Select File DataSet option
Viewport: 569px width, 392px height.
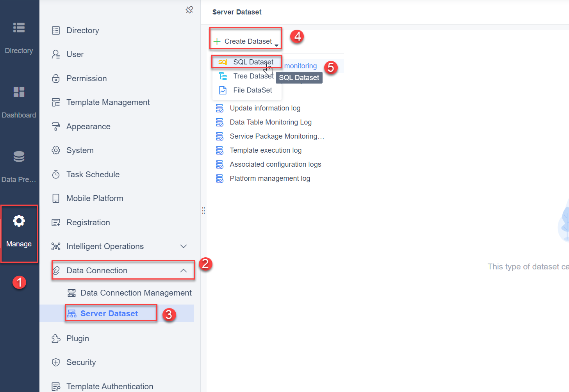click(x=252, y=90)
